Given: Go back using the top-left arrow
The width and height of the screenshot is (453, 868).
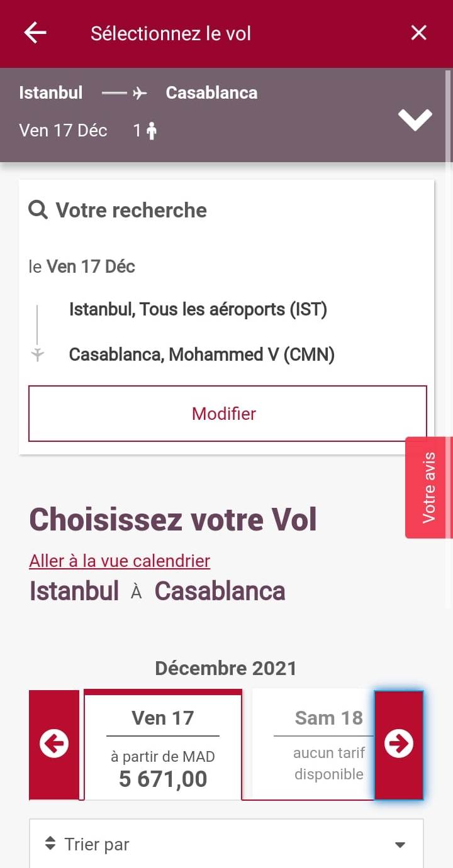Looking at the screenshot, I should tap(35, 33).
